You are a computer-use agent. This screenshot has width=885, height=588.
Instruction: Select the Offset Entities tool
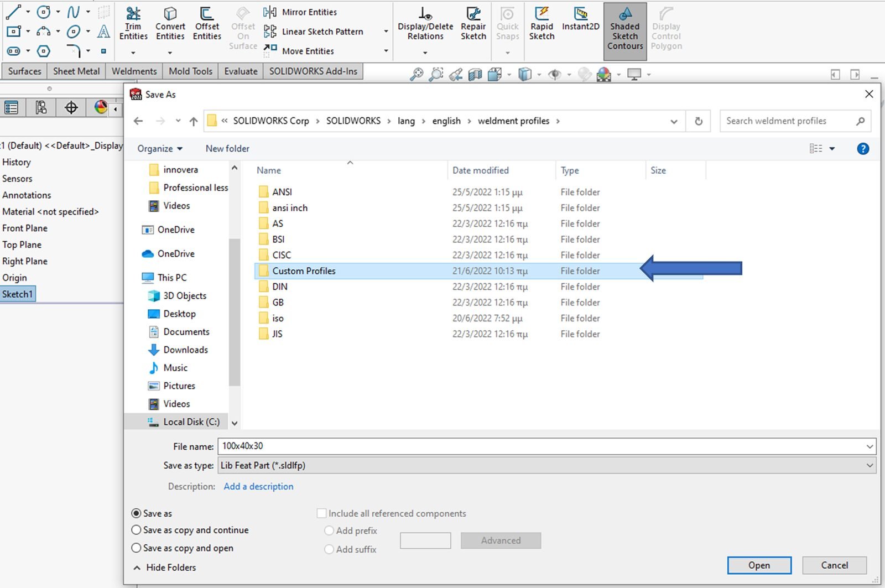[x=207, y=24]
